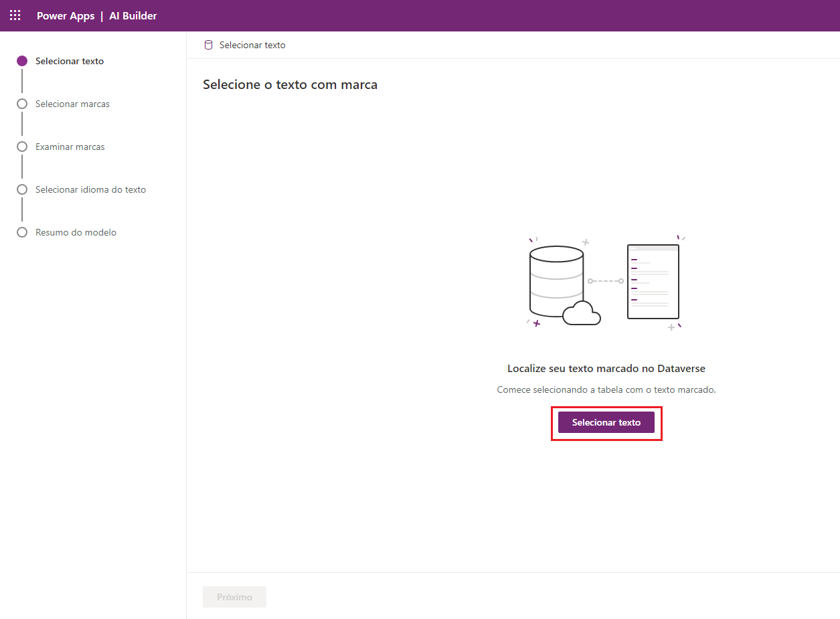
Task: Click the arrow sparkle beside the document illustration
Action: pos(679,238)
